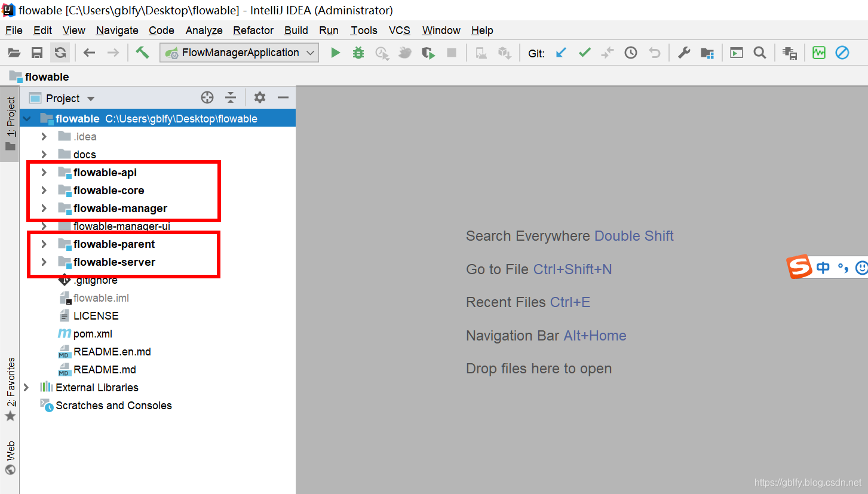Open the File menu
Viewport: 868px width, 494px height.
pos(14,30)
